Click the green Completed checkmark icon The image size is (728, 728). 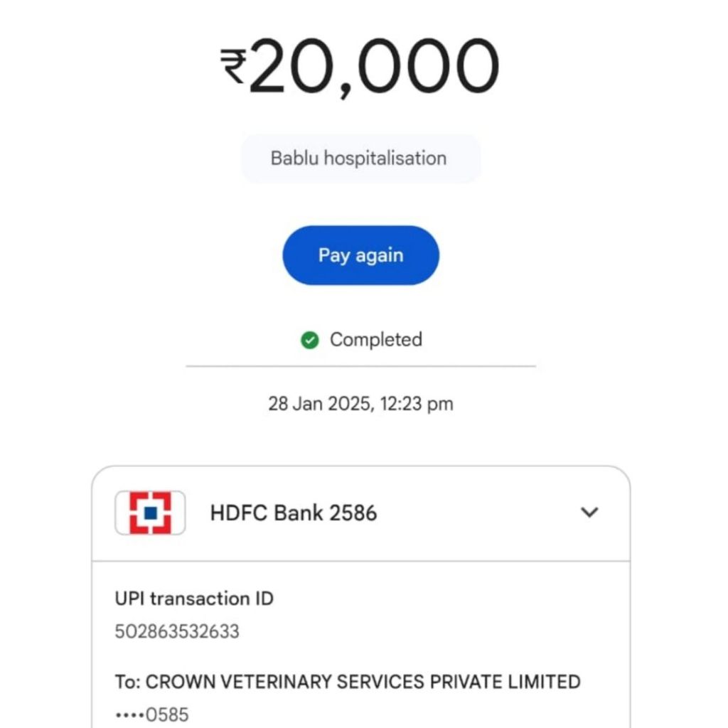[309, 341]
